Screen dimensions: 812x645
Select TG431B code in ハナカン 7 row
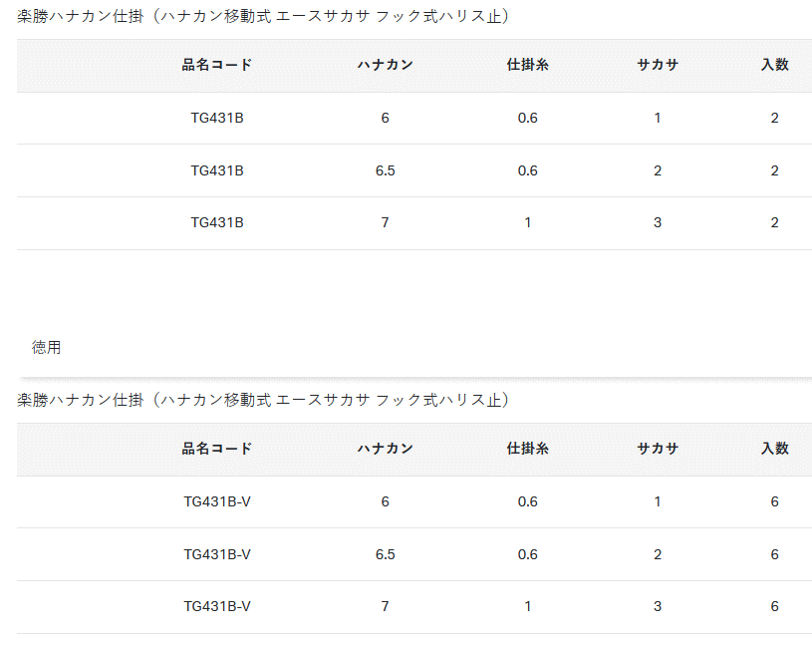click(217, 222)
